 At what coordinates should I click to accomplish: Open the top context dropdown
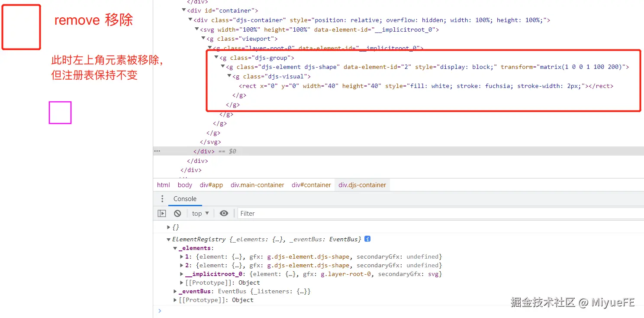tap(200, 213)
